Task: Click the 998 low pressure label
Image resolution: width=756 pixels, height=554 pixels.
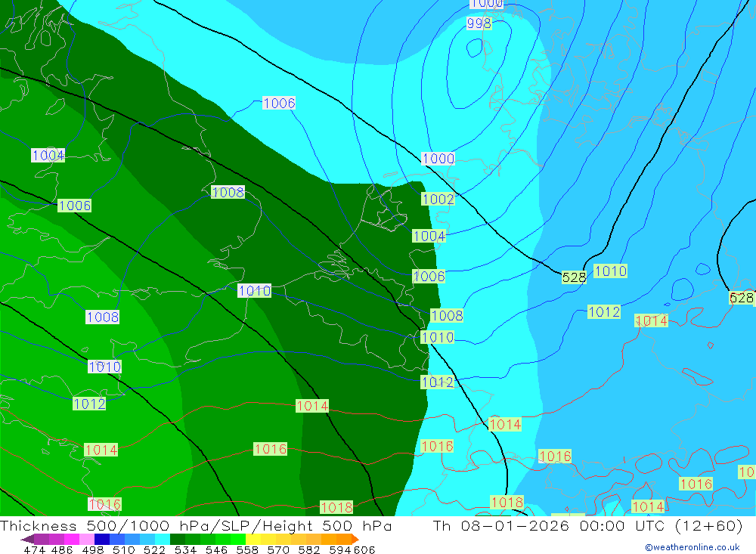Action: (479, 23)
